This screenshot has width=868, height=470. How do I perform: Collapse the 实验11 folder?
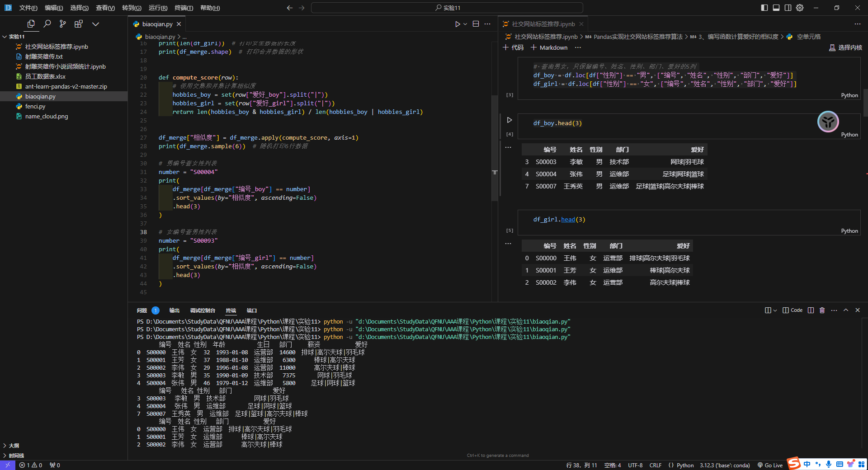(x=63, y=37)
